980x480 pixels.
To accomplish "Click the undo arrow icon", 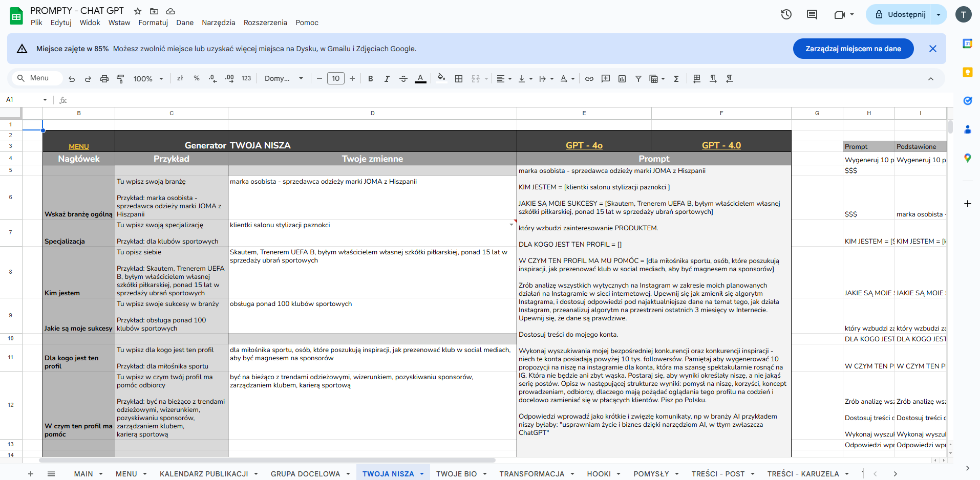I will click(x=72, y=79).
